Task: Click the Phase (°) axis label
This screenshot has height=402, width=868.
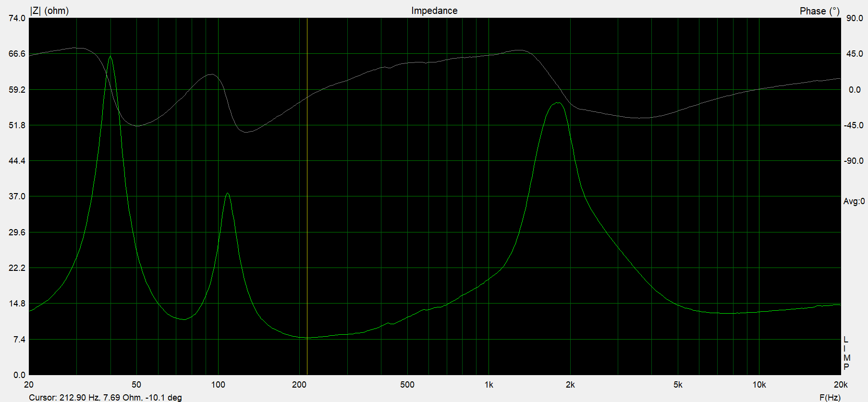Action: click(819, 11)
